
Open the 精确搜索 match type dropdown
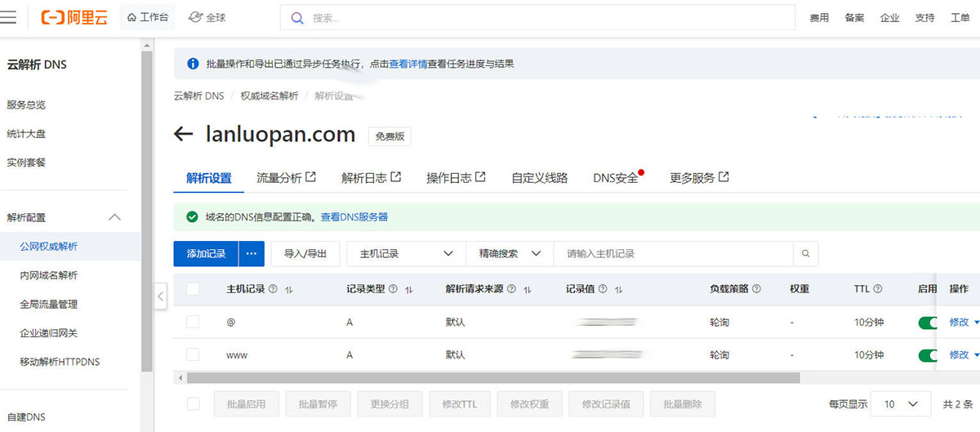(510, 254)
